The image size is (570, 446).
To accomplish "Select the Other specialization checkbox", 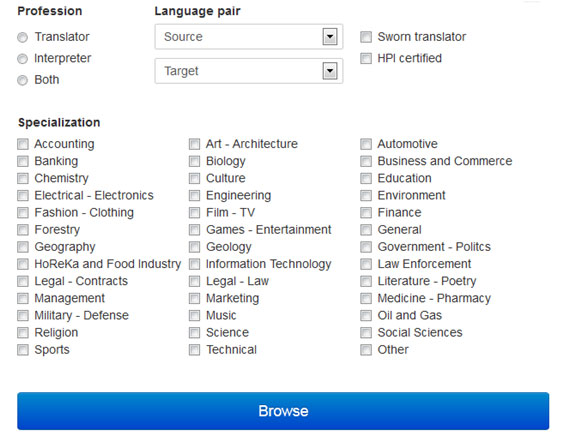I will coord(366,350).
